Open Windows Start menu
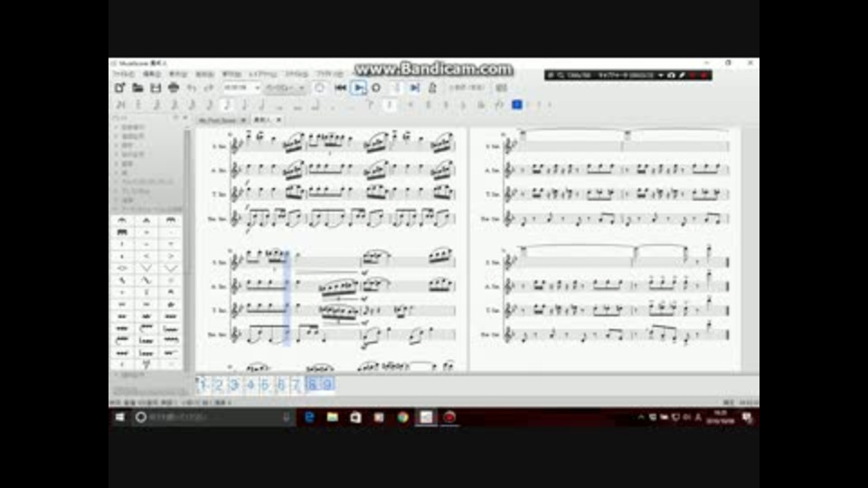The height and width of the screenshot is (488, 868). 119,418
